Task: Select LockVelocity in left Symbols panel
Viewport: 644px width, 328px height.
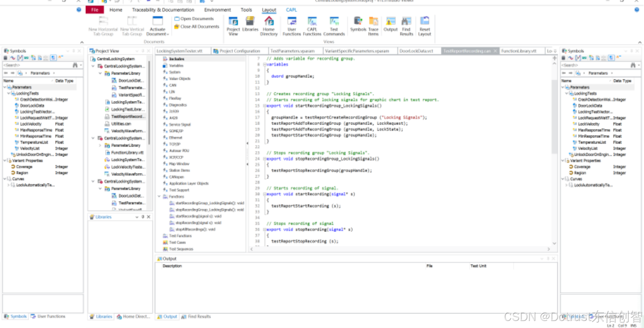Action: pos(31,124)
